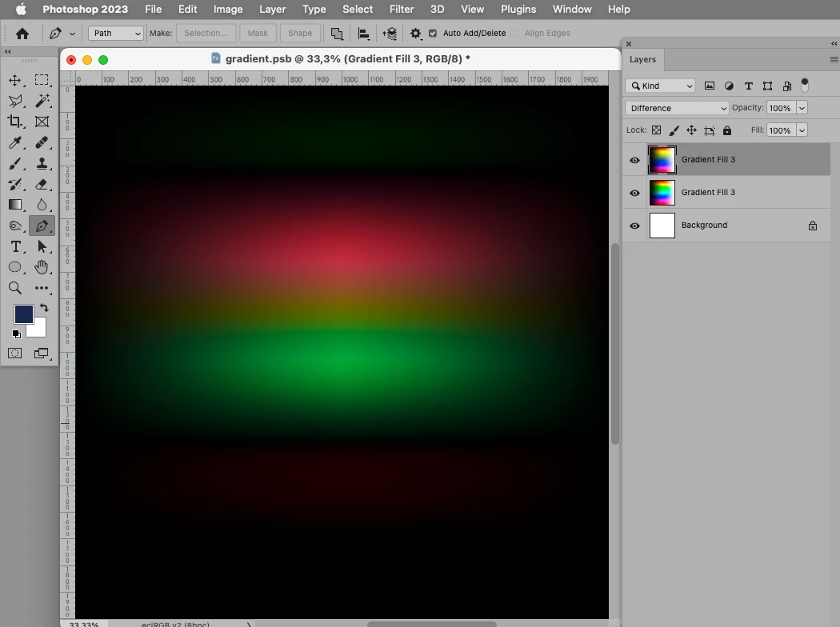Open the Opacity slider dropdown arrow
Viewport: 840px width, 627px height.
click(802, 108)
